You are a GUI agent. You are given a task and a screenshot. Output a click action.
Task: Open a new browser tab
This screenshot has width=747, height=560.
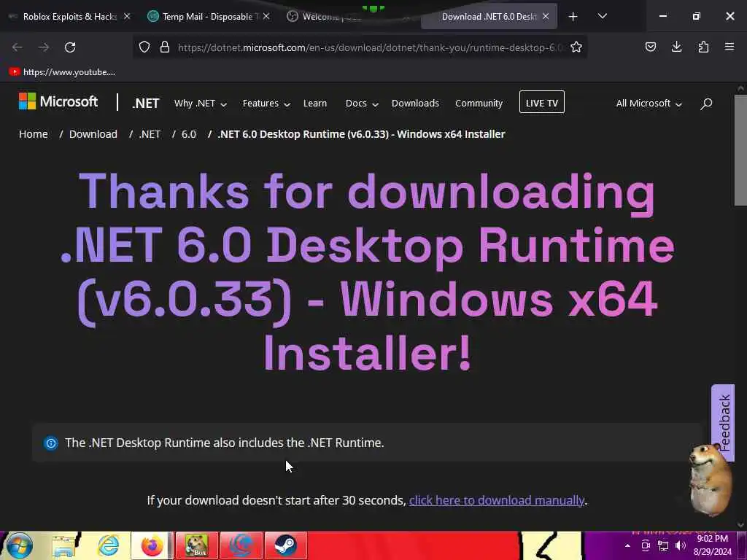[x=573, y=17]
